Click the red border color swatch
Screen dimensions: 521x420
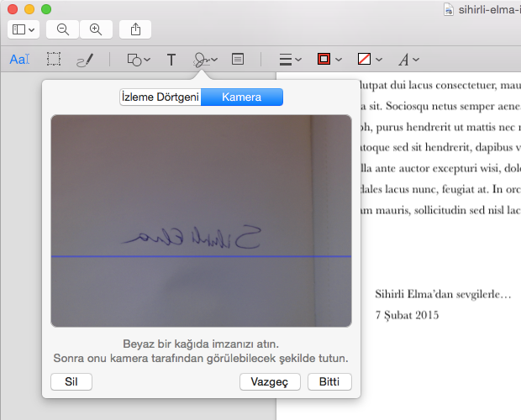pyautogui.click(x=324, y=60)
